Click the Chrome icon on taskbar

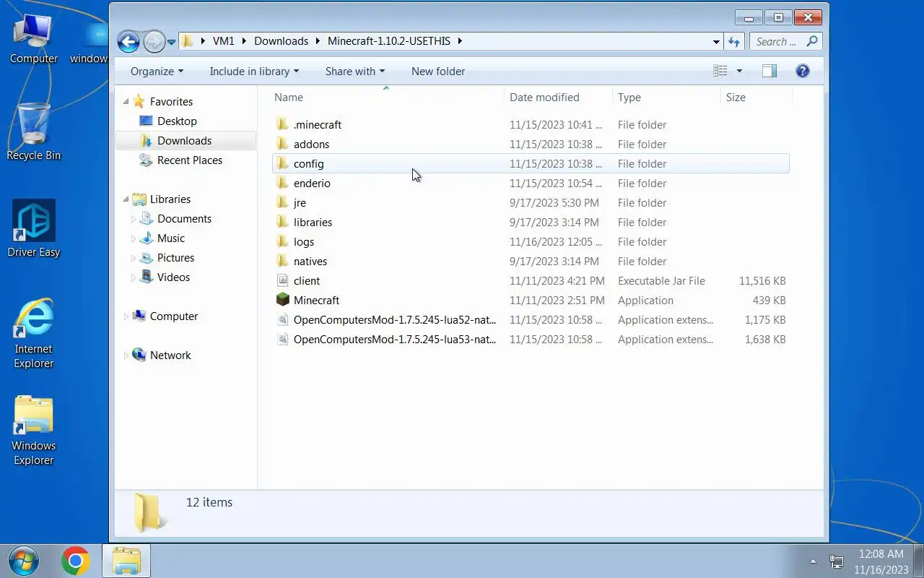[75, 561]
